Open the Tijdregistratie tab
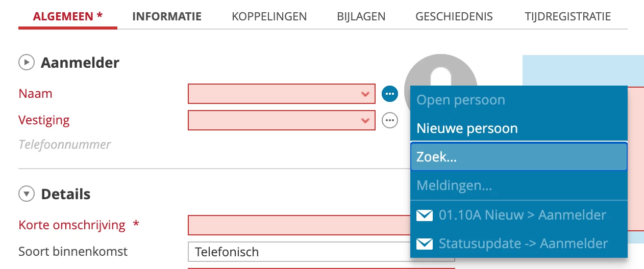The image size is (644, 269). click(x=567, y=16)
